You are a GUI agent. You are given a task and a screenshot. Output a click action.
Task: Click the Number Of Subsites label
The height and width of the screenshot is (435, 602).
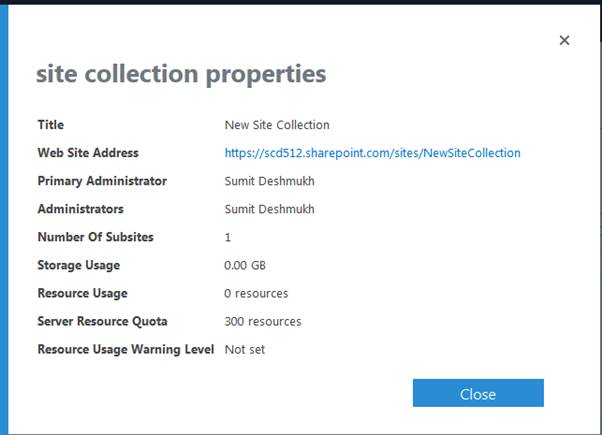[x=96, y=237]
